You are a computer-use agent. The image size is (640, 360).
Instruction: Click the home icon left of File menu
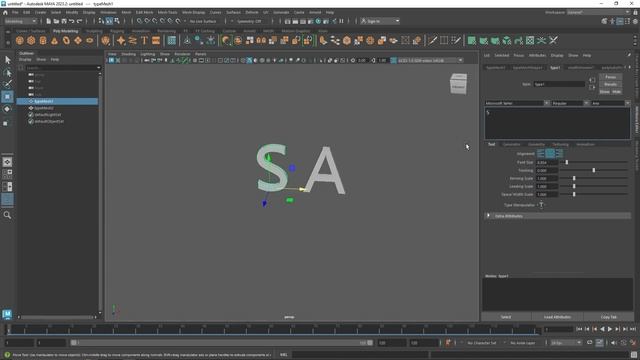[x=5, y=13]
